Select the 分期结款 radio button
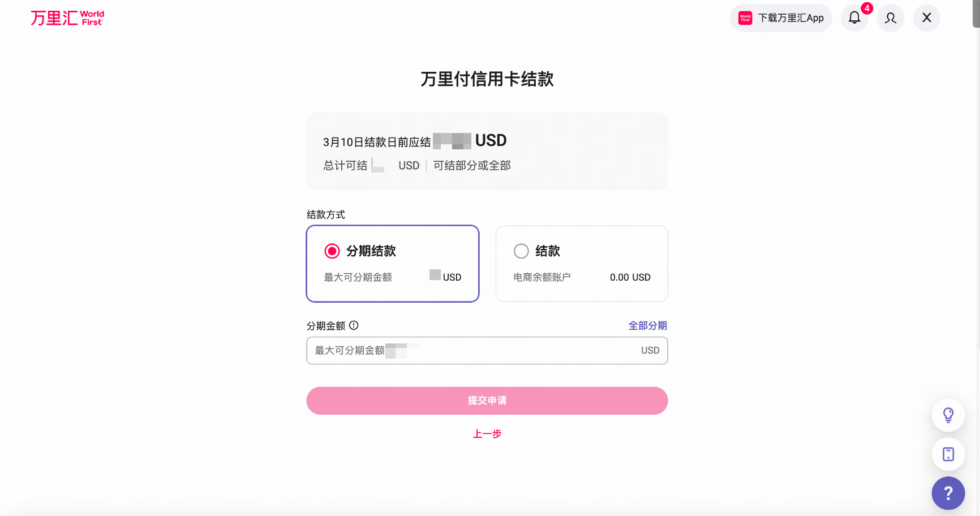This screenshot has height=516, width=980. pos(332,251)
